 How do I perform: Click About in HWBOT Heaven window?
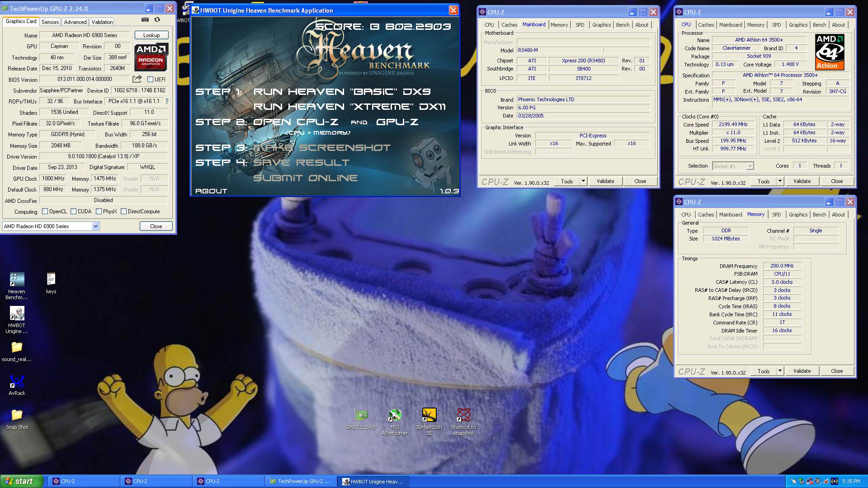211,191
